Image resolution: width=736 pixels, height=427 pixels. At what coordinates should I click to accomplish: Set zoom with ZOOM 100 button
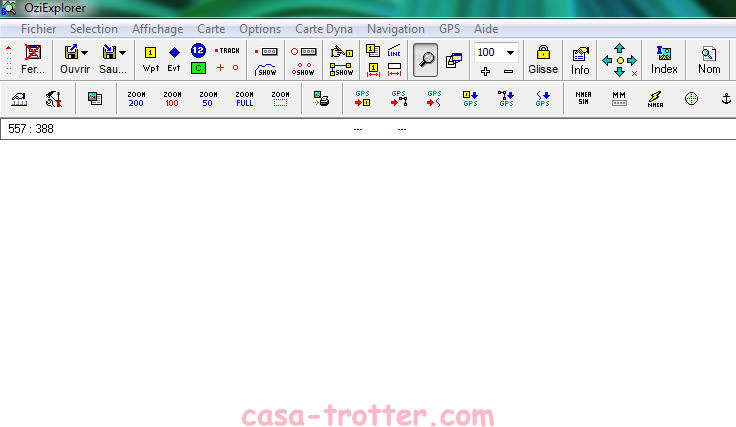pos(172,99)
